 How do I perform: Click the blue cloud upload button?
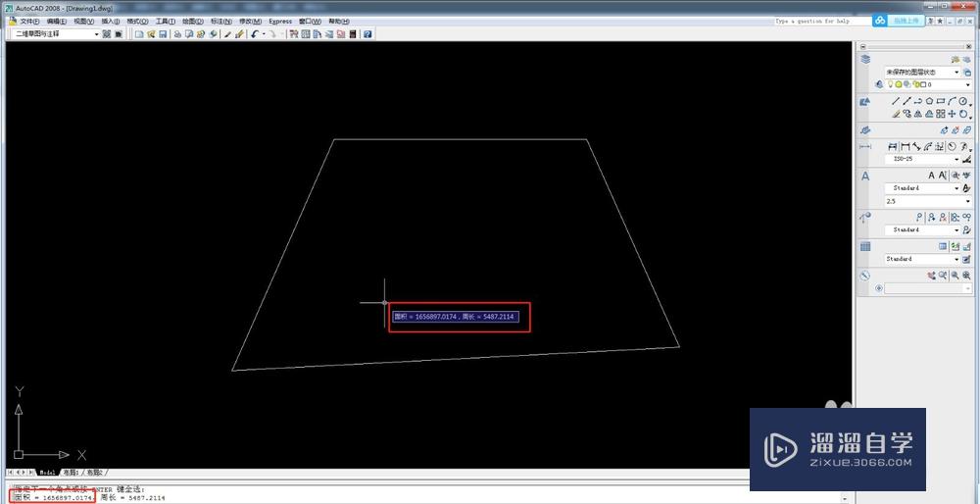click(899, 21)
